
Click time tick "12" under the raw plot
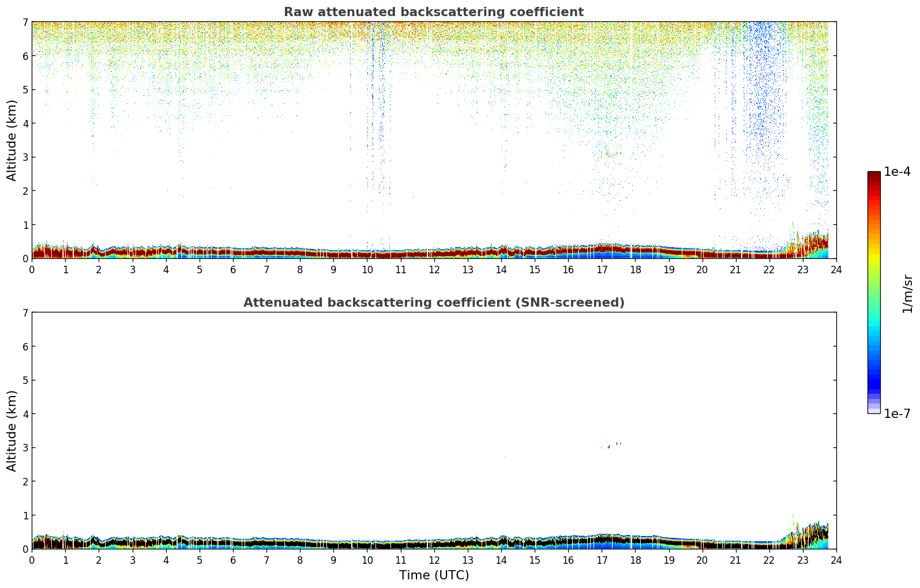[x=434, y=269]
